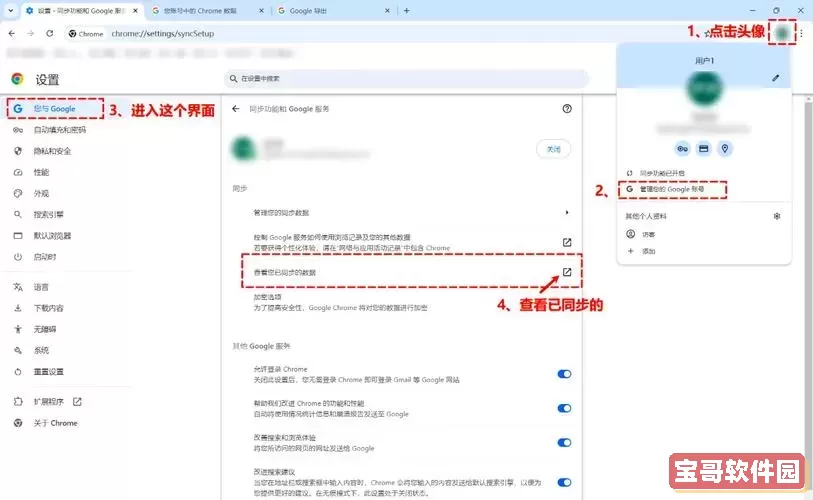Screen dimensions: 813x500
Task: Toggle 帮助我们改进 Chrome 的功能和性能 switch
Action: pos(564,408)
